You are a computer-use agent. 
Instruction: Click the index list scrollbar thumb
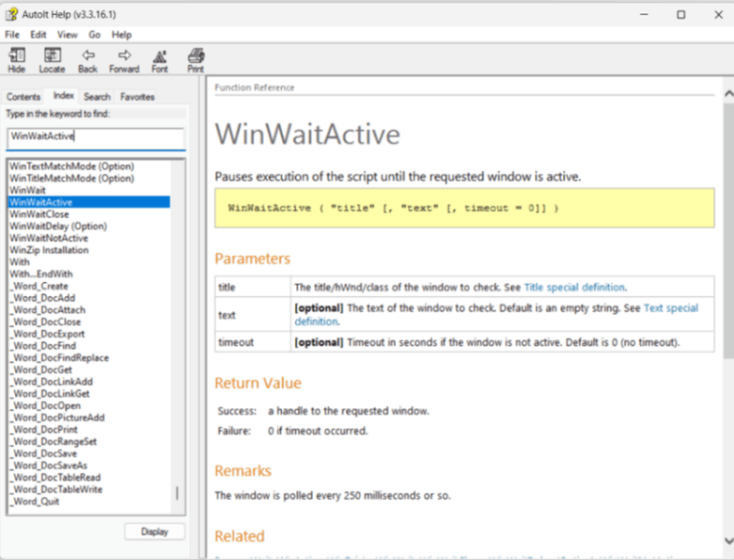177,493
